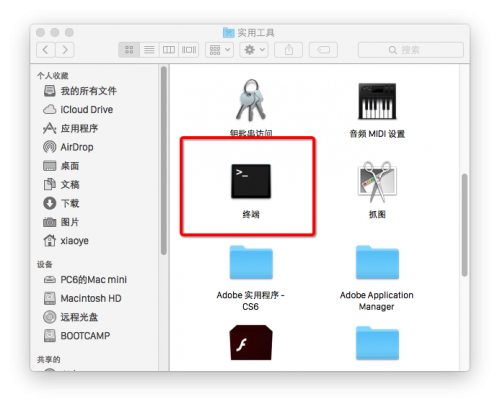Screen dimensions: 500x407
Task: Select 文稿 in the sidebar
Action: [x=61, y=184]
